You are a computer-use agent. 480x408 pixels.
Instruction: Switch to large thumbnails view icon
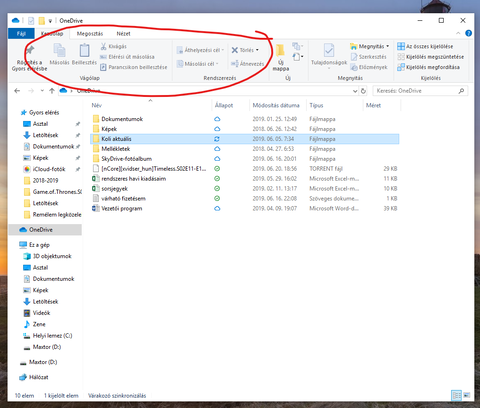[x=466, y=395]
